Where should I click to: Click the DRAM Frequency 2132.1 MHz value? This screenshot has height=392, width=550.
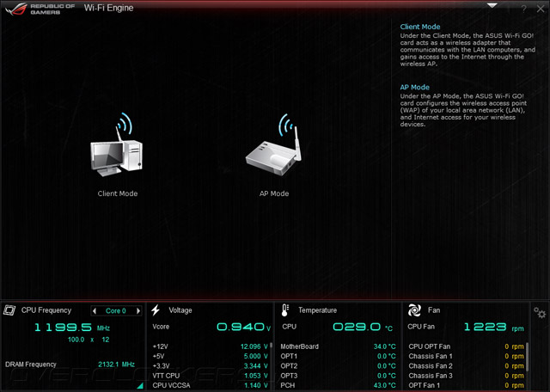point(116,364)
